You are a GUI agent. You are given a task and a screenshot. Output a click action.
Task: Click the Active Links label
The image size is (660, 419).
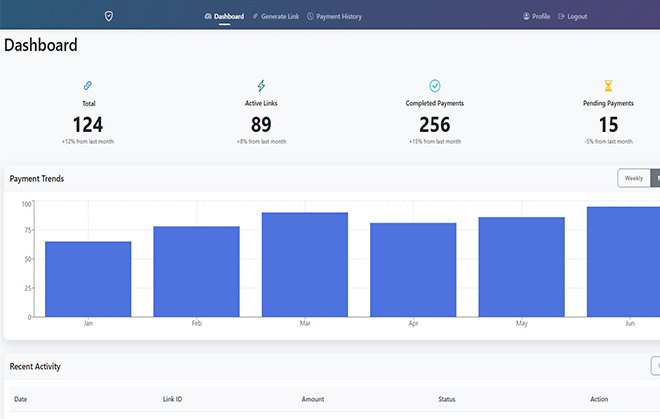pos(261,103)
